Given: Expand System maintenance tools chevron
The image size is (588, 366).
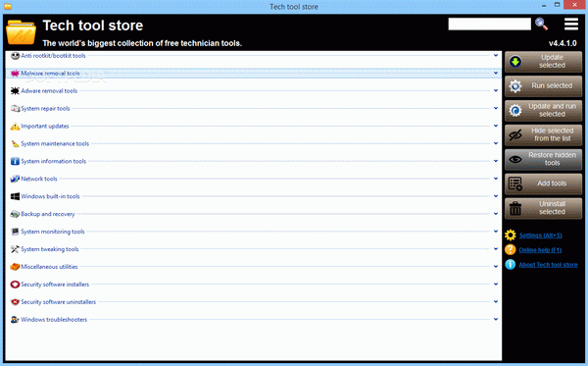Looking at the screenshot, I should [496, 143].
